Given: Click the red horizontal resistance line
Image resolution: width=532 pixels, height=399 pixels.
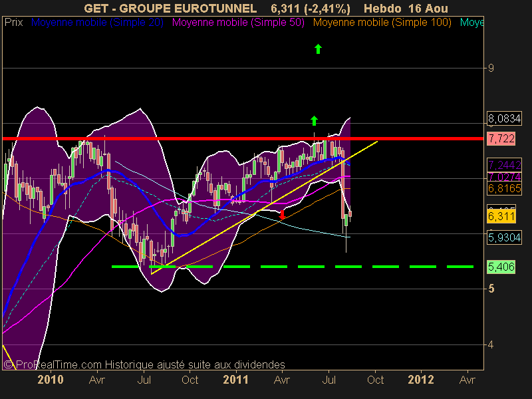Looking at the screenshot, I should pos(243,138).
